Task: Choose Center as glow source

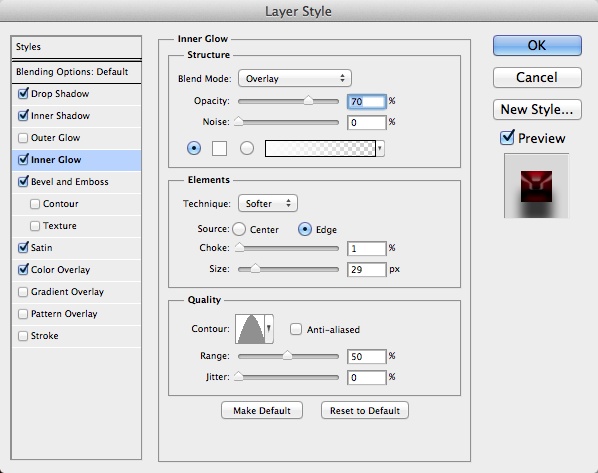Action: pyautogui.click(x=239, y=229)
